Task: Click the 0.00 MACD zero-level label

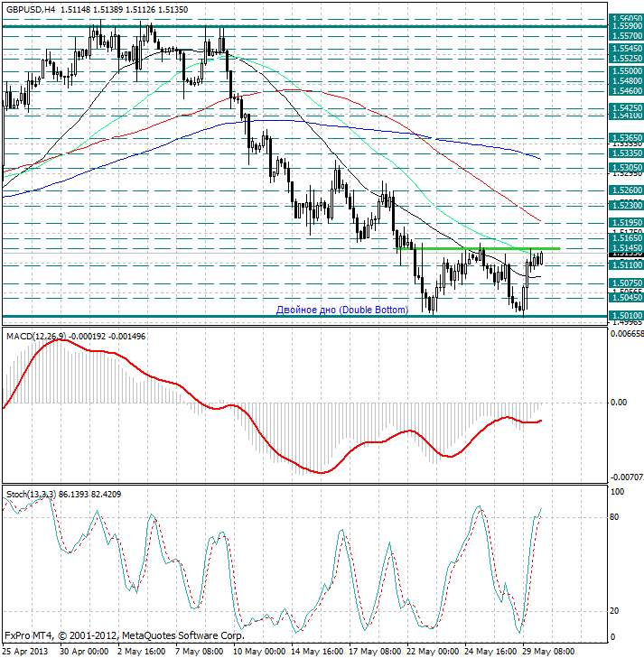Action: [x=619, y=403]
